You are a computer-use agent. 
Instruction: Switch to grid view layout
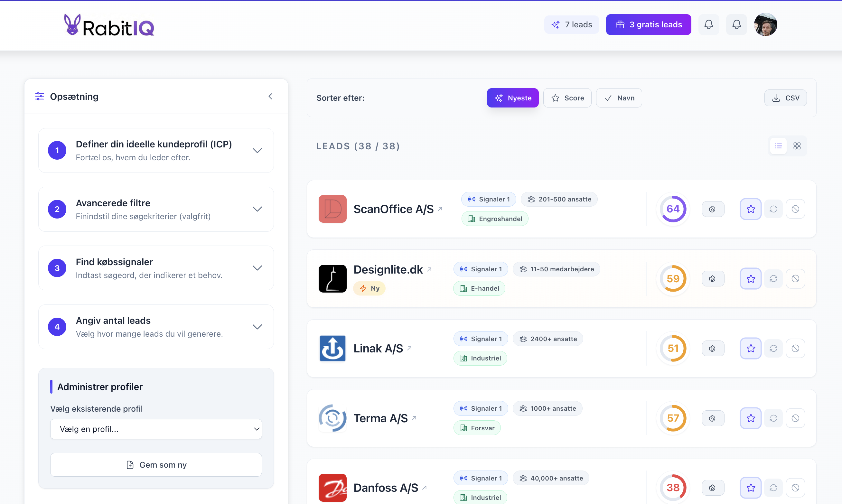(x=797, y=146)
